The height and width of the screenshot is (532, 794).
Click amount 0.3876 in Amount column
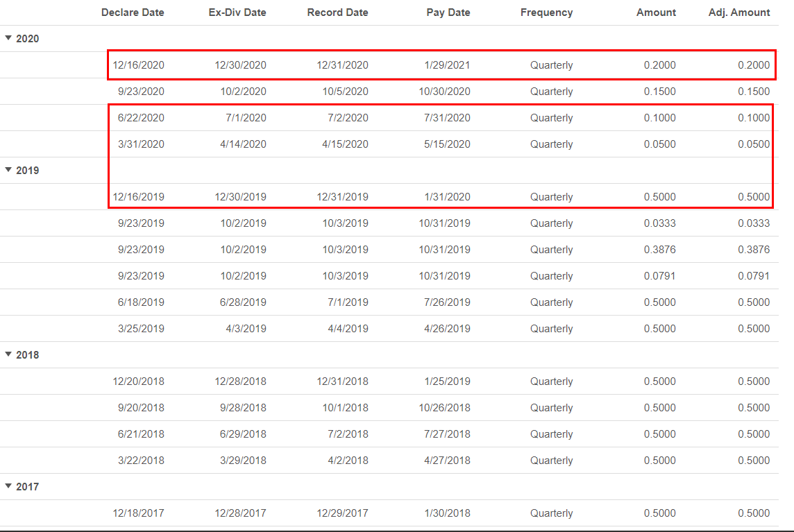tap(660, 249)
